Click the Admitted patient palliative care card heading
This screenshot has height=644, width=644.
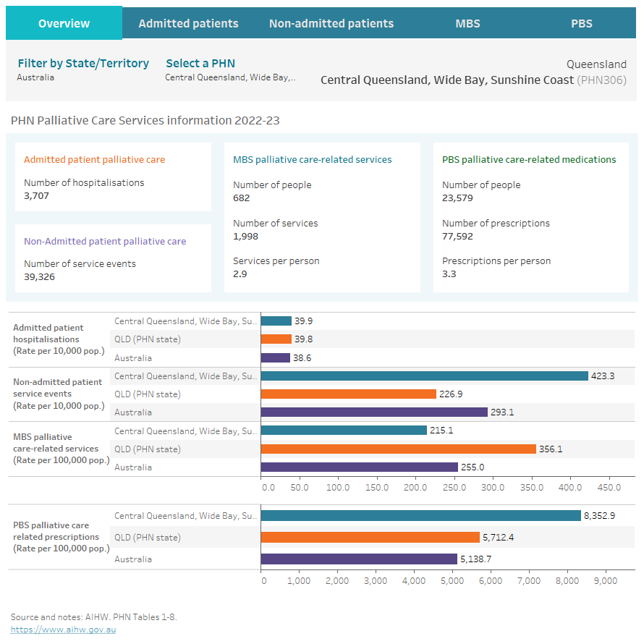pos(94,160)
